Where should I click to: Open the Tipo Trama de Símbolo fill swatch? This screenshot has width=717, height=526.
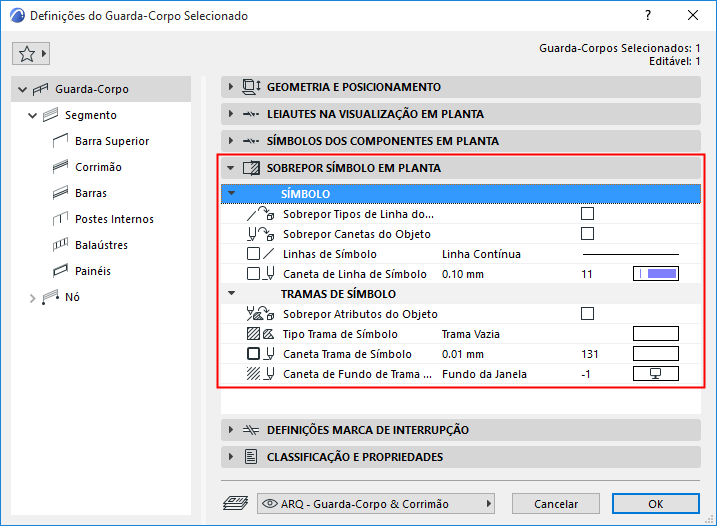coord(656,333)
